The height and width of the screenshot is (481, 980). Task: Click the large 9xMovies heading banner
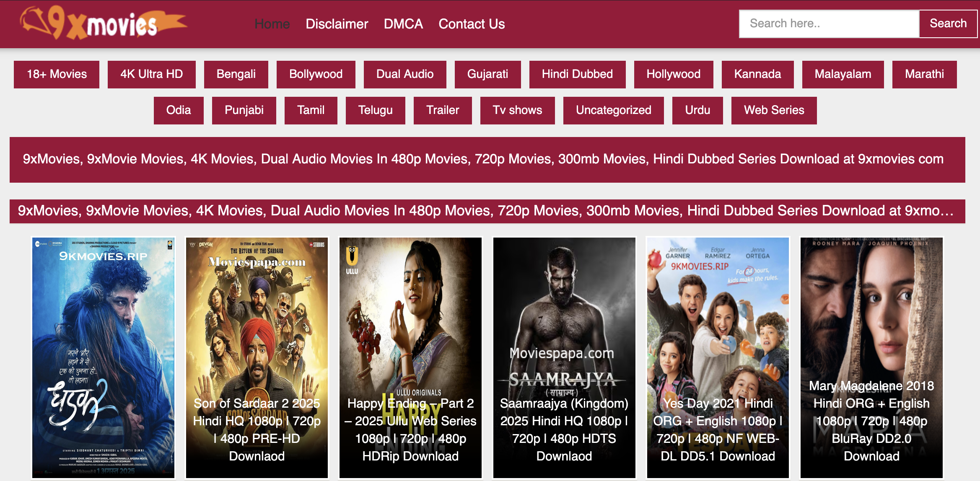487,160
